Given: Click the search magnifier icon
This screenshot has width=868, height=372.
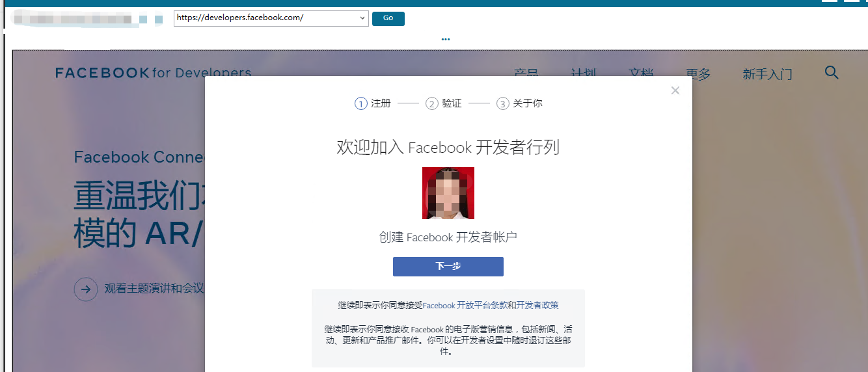Looking at the screenshot, I should tap(832, 72).
